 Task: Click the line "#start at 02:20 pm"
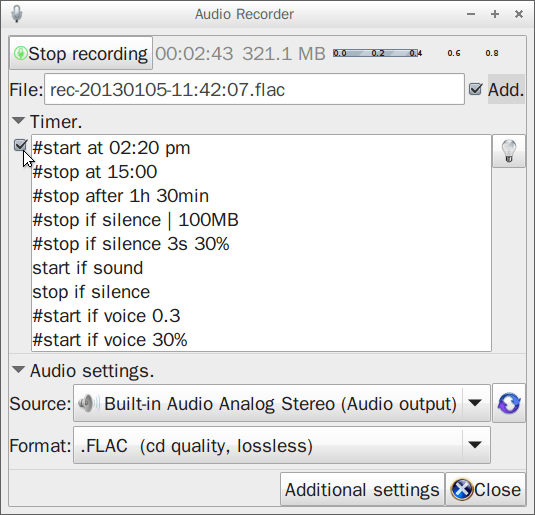[111, 148]
